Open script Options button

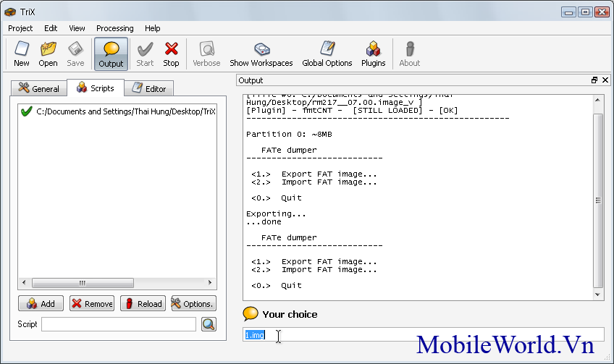coord(193,304)
